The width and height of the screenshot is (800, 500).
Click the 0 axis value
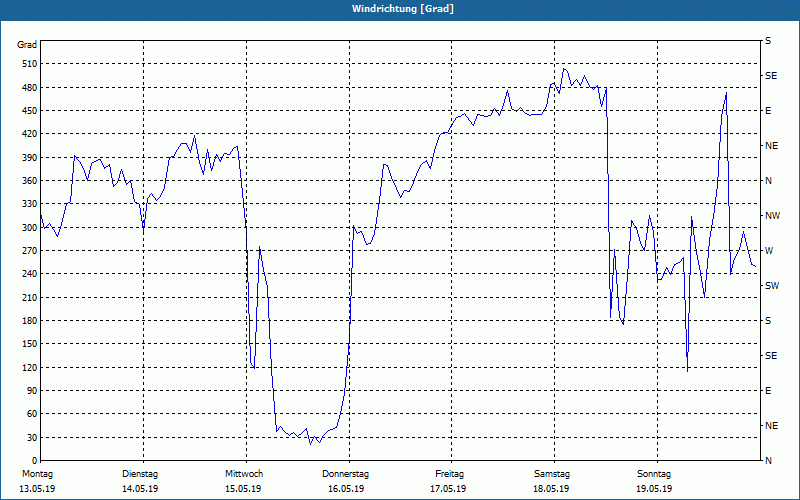tap(35, 461)
